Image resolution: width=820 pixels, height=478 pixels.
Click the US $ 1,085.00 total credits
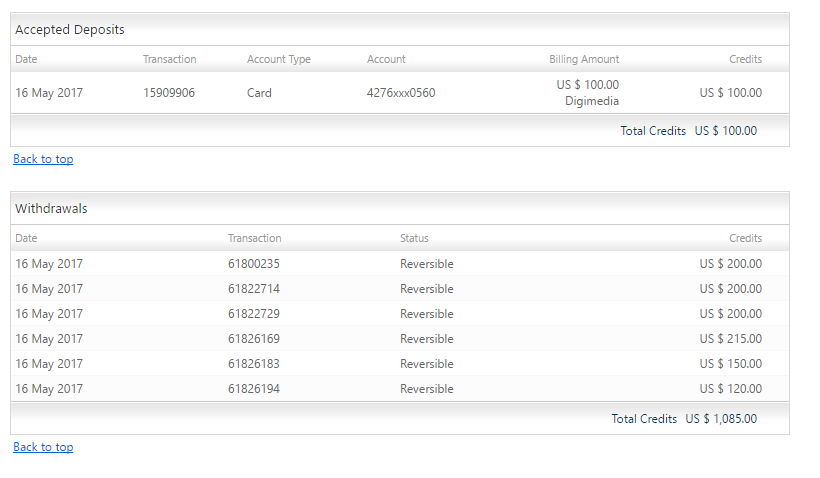pyautogui.click(x=721, y=419)
